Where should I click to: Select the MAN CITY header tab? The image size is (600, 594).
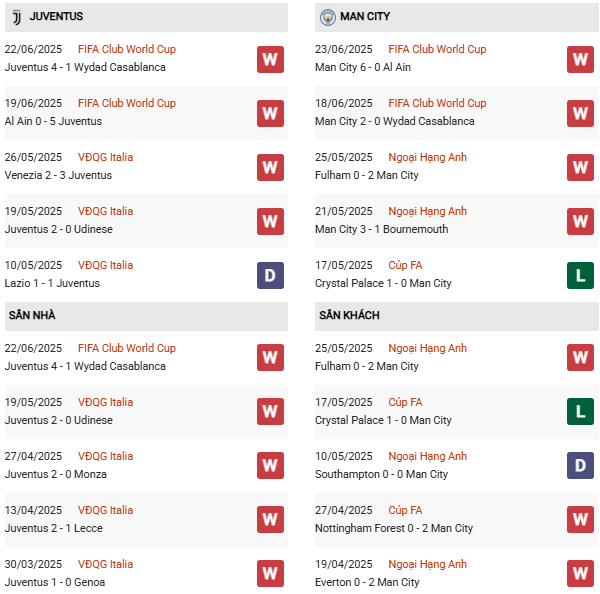365,17
